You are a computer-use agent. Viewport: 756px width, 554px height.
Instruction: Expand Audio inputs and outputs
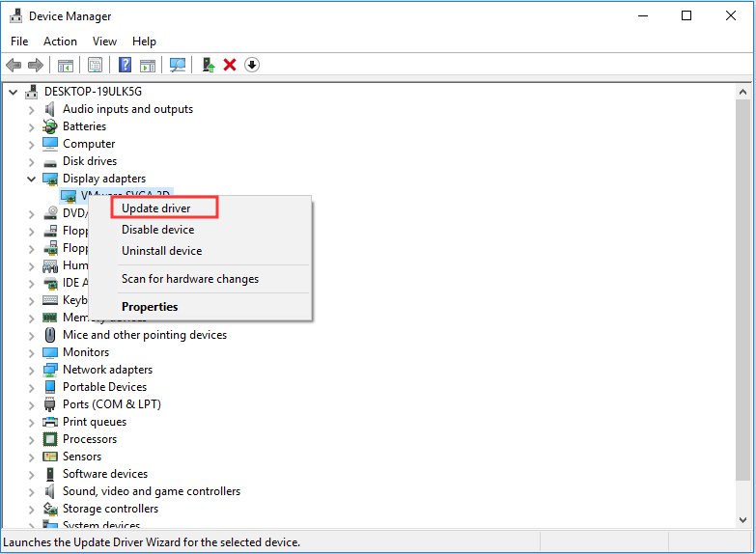(31, 110)
